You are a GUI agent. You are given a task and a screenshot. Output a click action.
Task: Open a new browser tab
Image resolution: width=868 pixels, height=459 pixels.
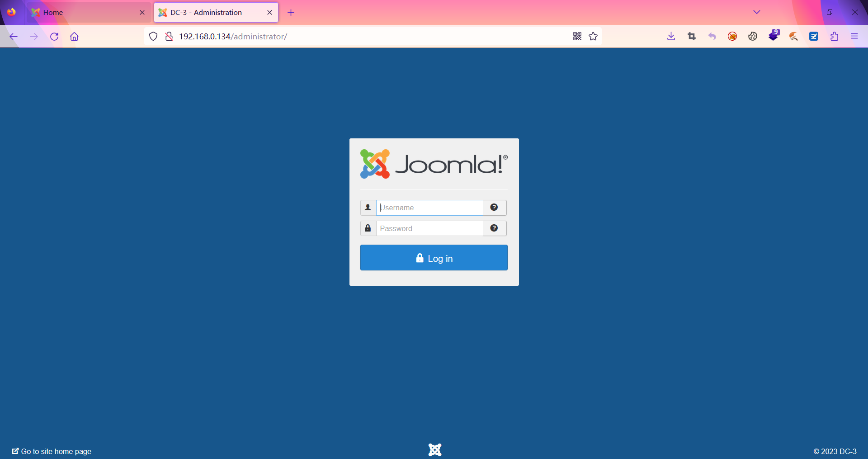click(x=291, y=12)
